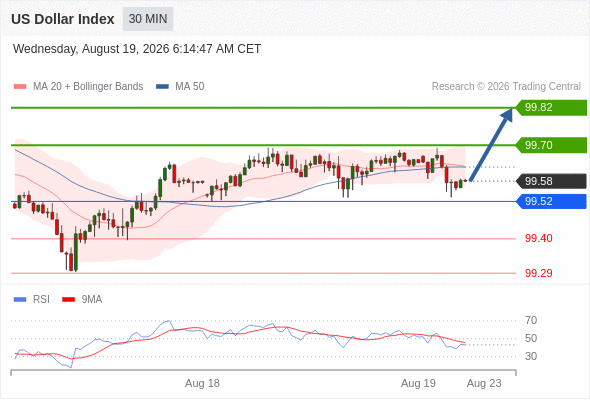Click the red 99.40 support label
Viewport: 590px width, 400px height.
tap(539, 238)
